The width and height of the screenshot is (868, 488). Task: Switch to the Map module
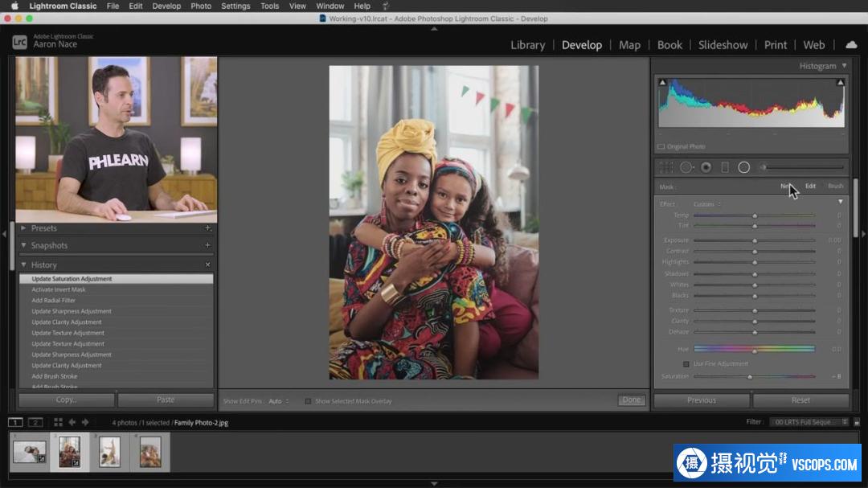(x=629, y=45)
